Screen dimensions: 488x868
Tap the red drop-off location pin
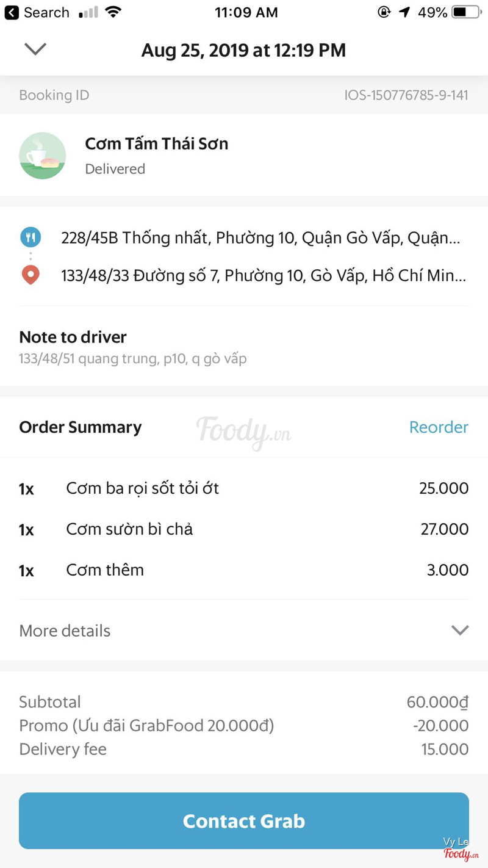click(30, 275)
